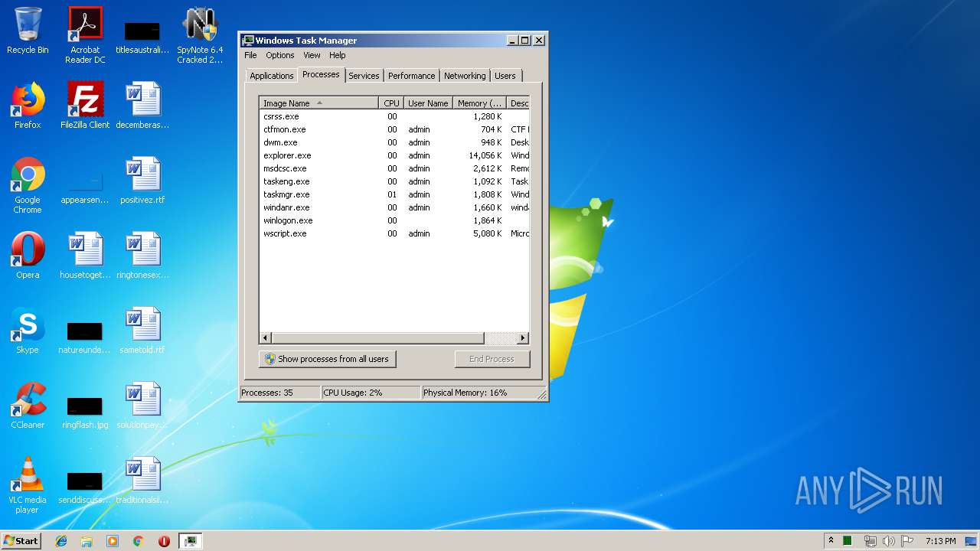Launch Internet Explorer from the taskbar
This screenshot has height=551, width=980.
pos(61,541)
